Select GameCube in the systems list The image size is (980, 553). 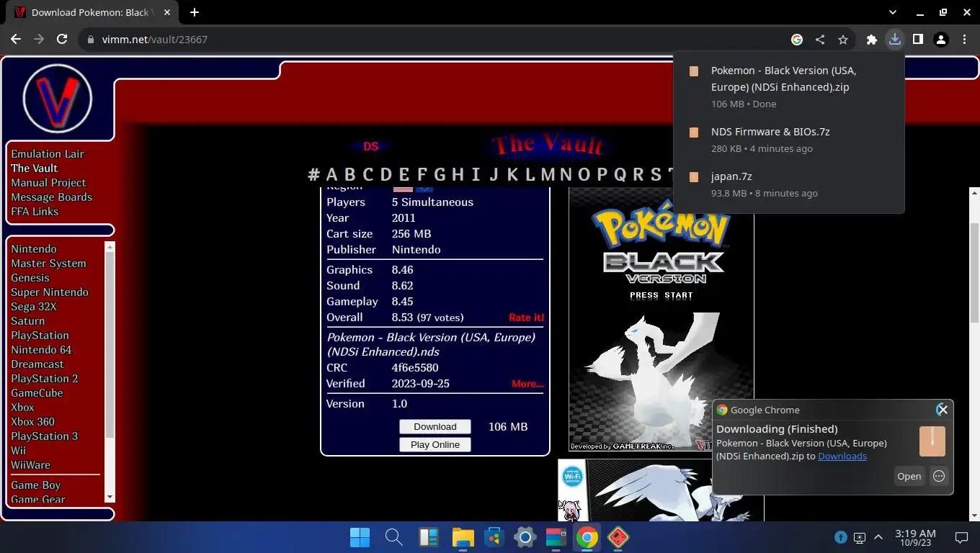(x=37, y=392)
